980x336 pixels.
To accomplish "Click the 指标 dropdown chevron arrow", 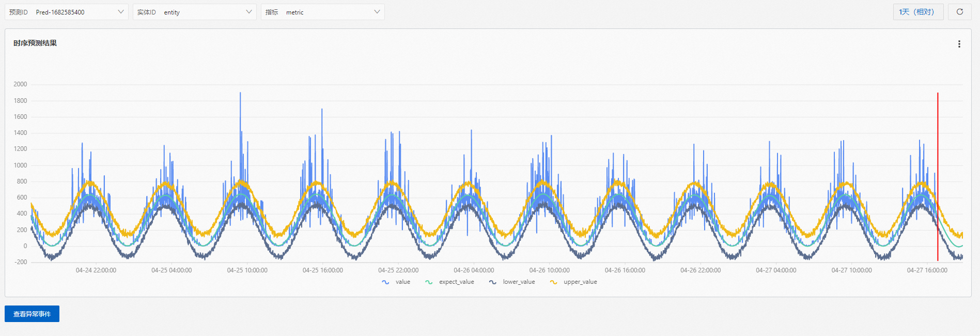I will tap(377, 12).
